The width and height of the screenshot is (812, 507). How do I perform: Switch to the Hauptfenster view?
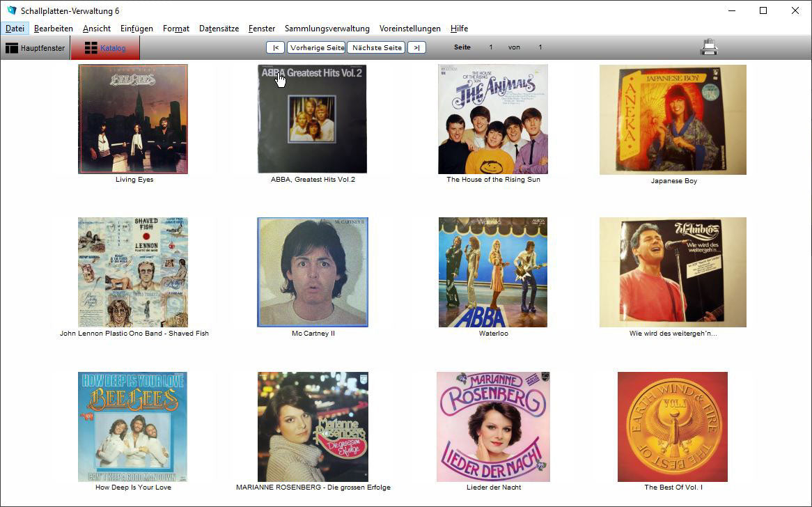[36, 48]
